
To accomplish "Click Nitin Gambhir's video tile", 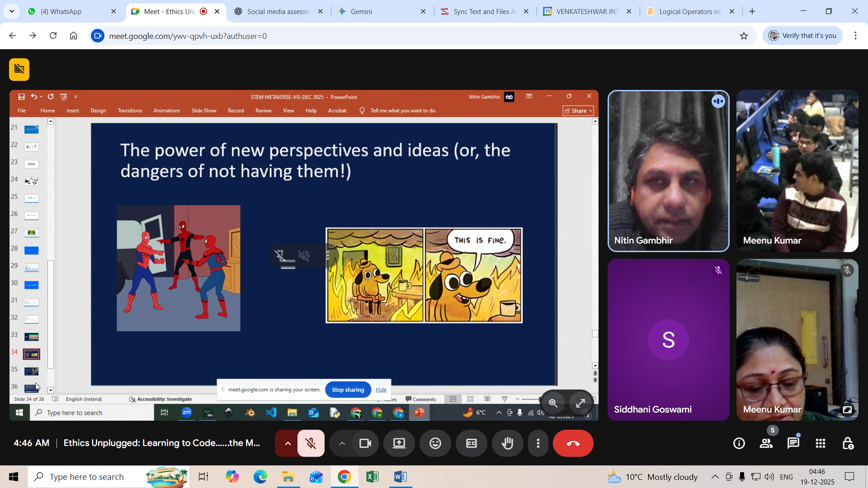I will pyautogui.click(x=668, y=171).
